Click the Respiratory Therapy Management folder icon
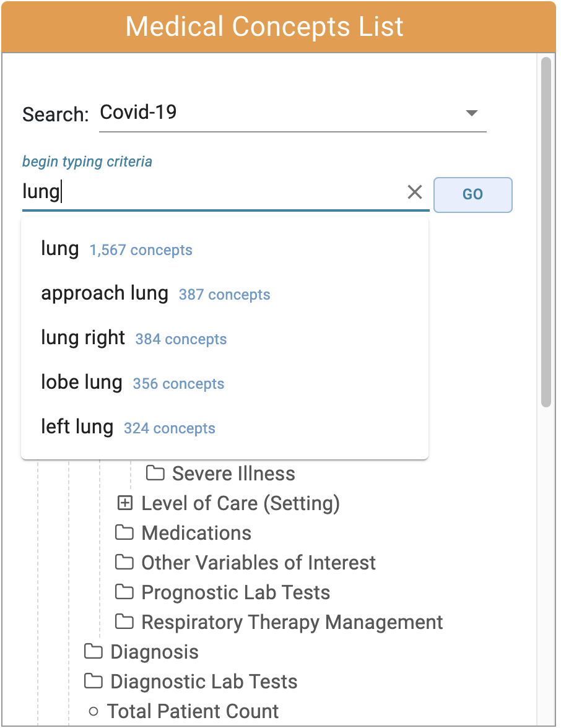The image size is (561, 728). point(124,622)
